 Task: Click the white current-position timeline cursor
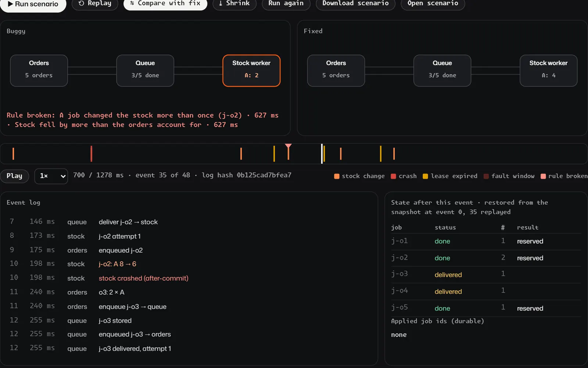[322, 153]
